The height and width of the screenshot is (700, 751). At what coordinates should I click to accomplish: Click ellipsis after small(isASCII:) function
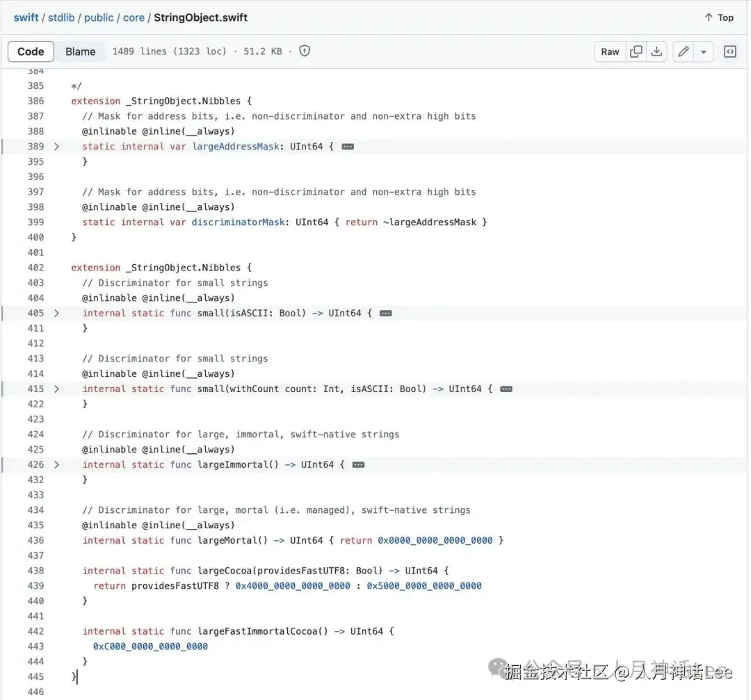[x=385, y=313]
